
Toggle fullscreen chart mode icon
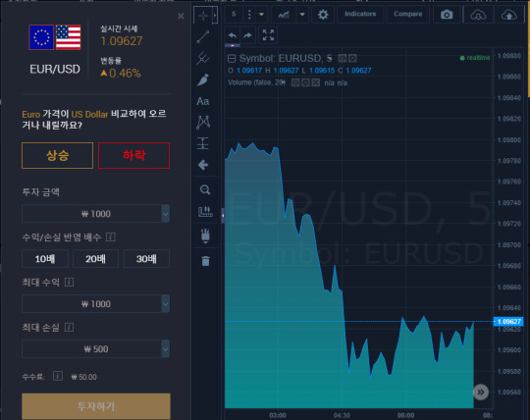coord(268,35)
